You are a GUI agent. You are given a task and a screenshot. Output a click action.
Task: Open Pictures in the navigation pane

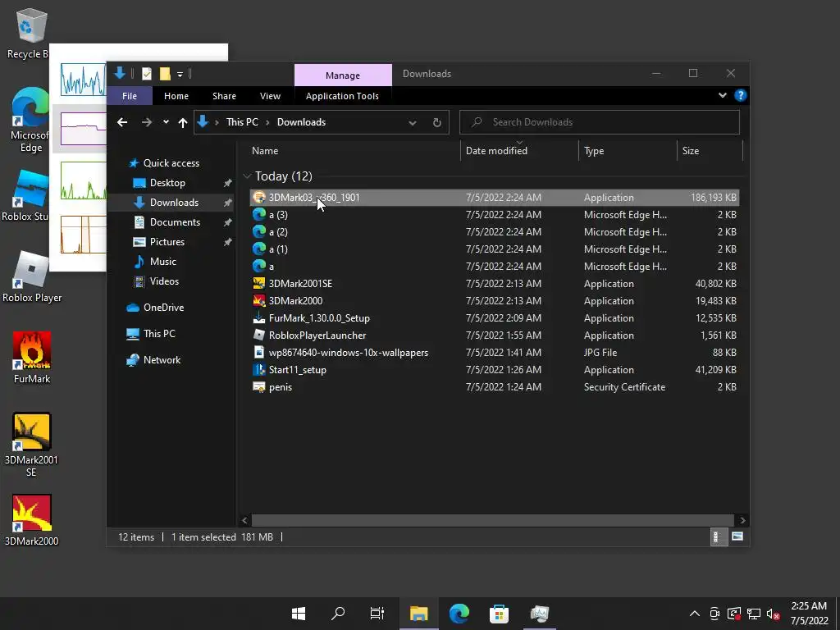(167, 242)
